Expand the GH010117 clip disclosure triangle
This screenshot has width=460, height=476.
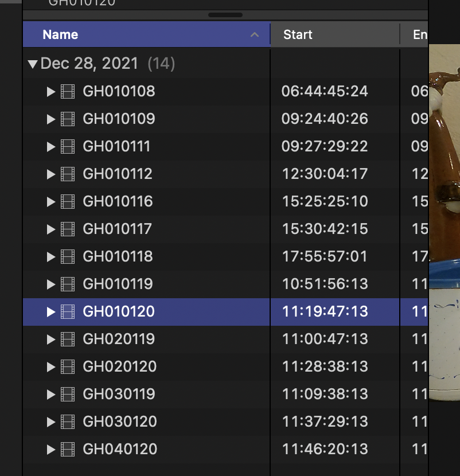(x=51, y=229)
